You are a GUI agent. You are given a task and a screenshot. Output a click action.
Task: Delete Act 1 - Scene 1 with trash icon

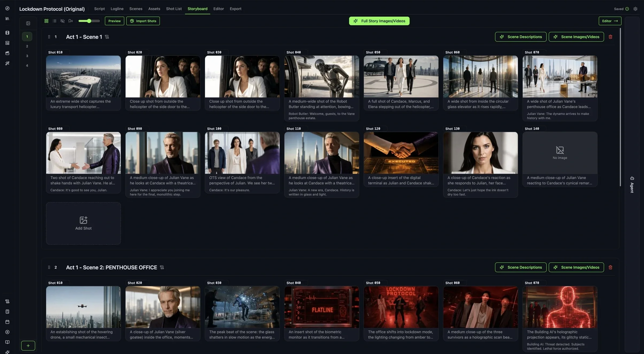click(x=610, y=37)
